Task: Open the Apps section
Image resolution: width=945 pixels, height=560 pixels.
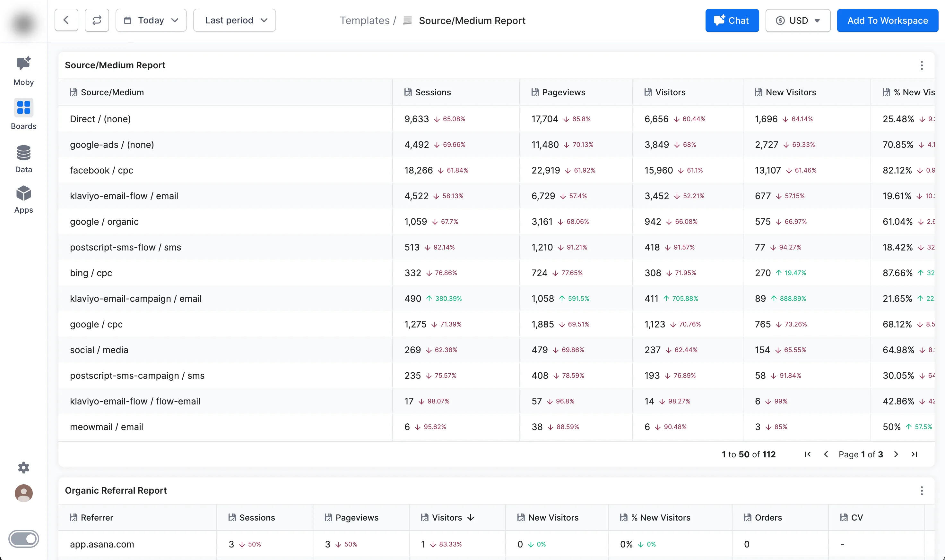Action: click(x=23, y=199)
